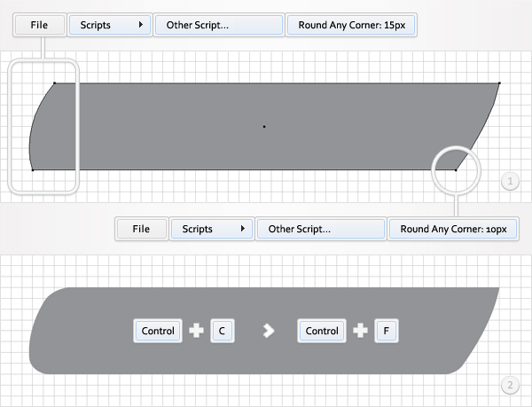Click the File button in top menu path

[39, 25]
